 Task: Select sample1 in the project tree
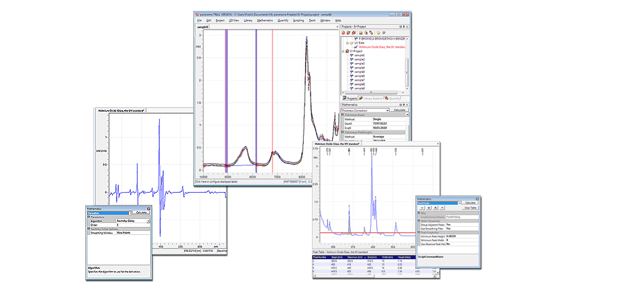tap(360, 55)
